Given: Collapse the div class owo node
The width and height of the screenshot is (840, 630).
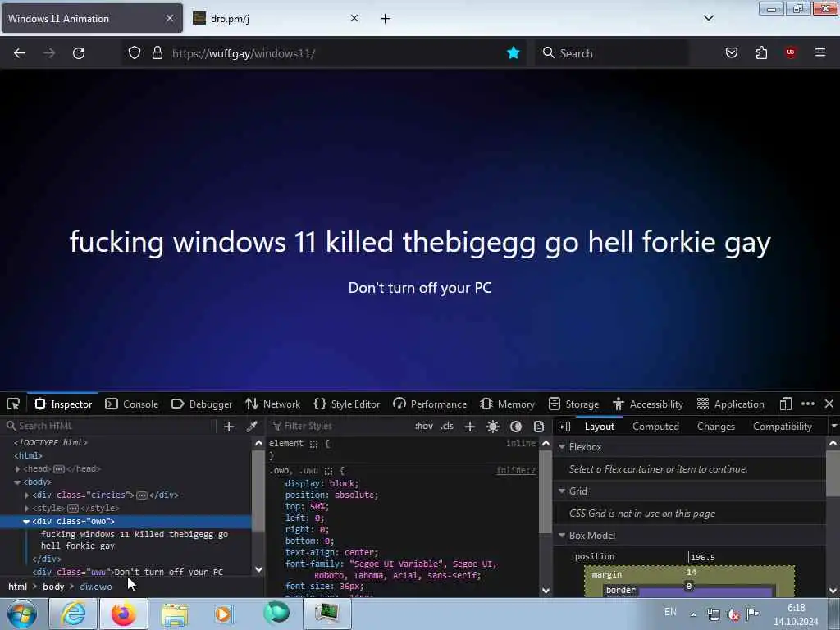Looking at the screenshot, I should tap(26, 521).
